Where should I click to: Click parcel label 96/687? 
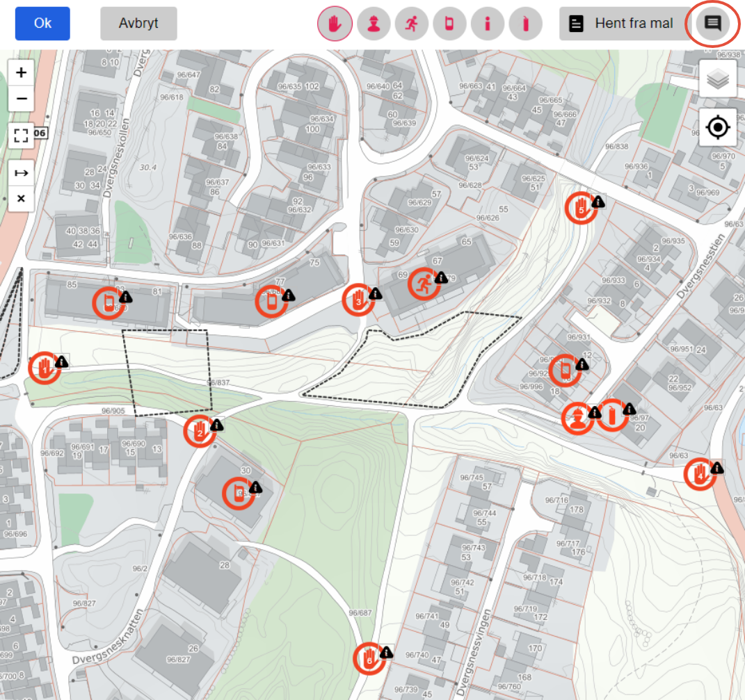coord(360,613)
